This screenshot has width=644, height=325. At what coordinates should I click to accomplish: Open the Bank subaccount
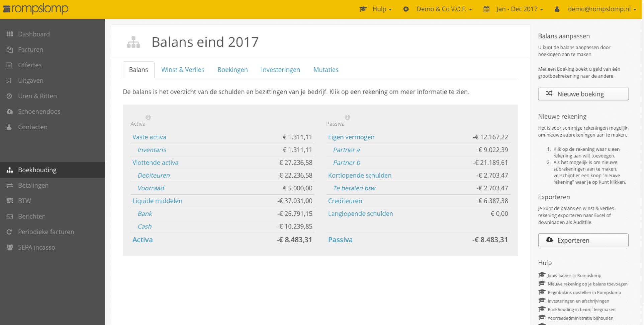145,213
